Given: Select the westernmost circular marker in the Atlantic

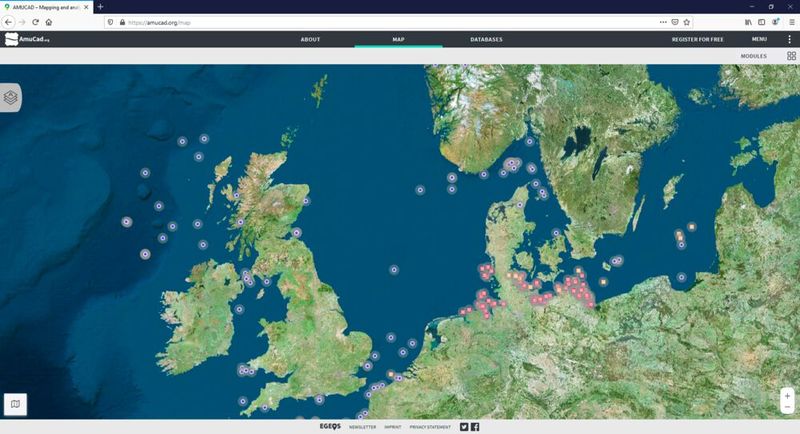Looking at the screenshot, I should (x=127, y=222).
